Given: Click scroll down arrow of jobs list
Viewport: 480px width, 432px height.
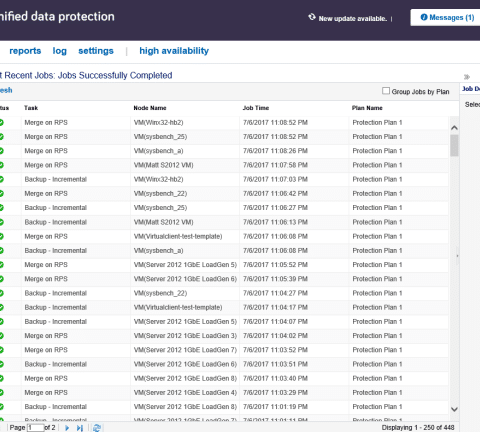Looking at the screenshot, I should [x=454, y=409].
